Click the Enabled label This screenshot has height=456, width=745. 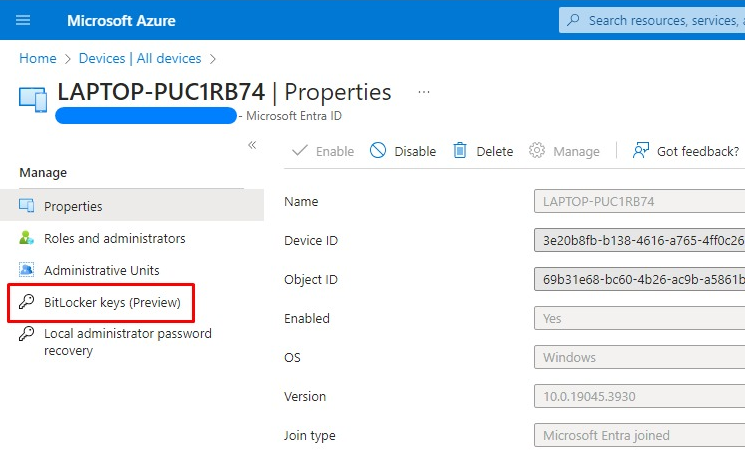[306, 318]
